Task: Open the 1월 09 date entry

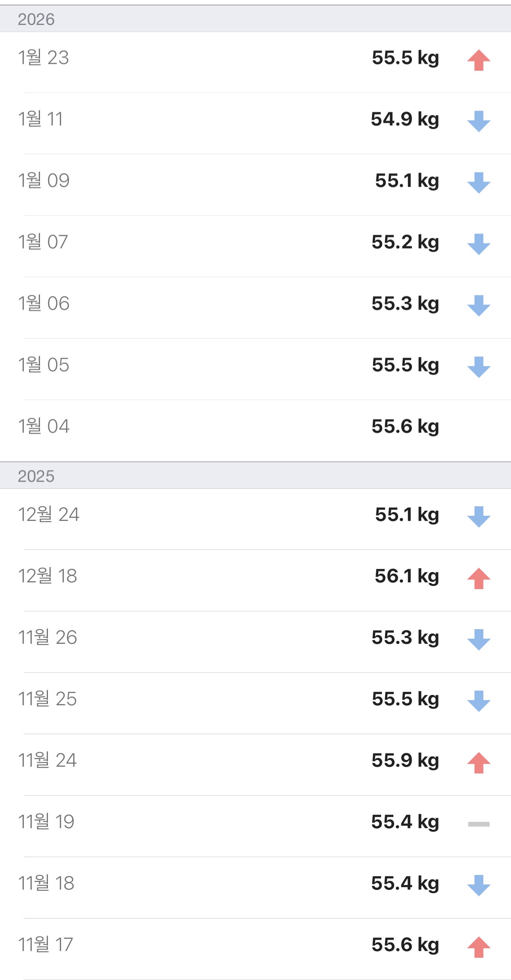Action: [44, 181]
